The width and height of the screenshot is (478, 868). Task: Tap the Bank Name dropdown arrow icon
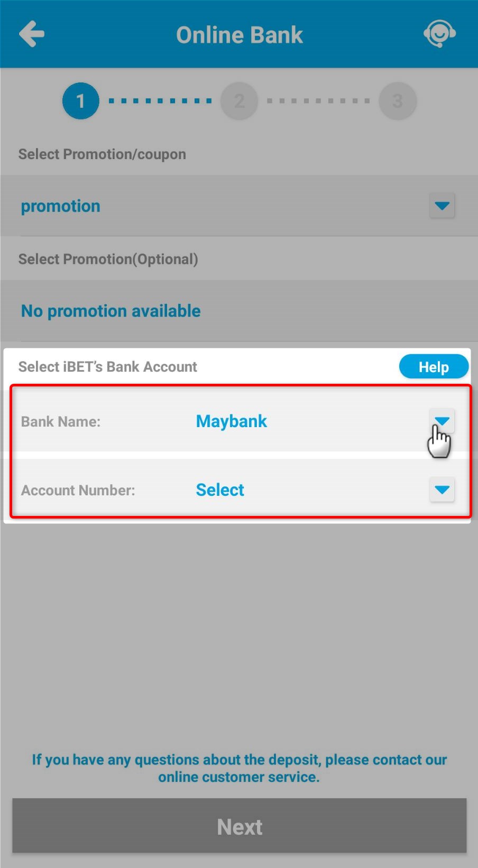click(x=442, y=420)
